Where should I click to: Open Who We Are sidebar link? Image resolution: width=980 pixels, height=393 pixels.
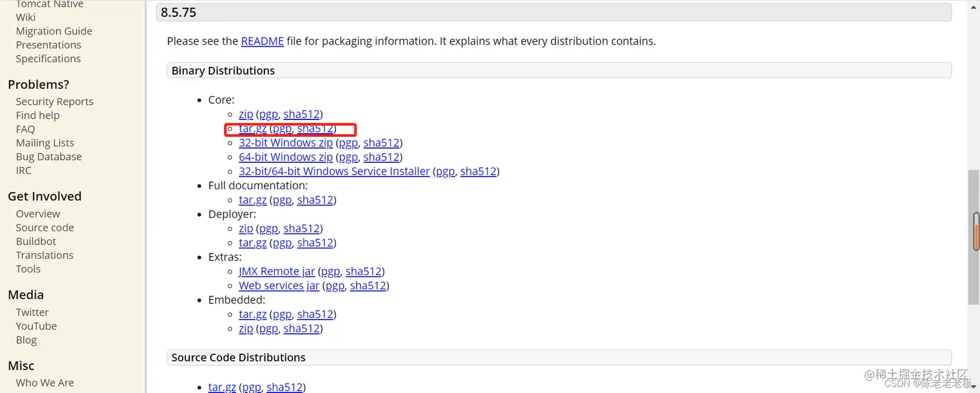[x=45, y=383]
